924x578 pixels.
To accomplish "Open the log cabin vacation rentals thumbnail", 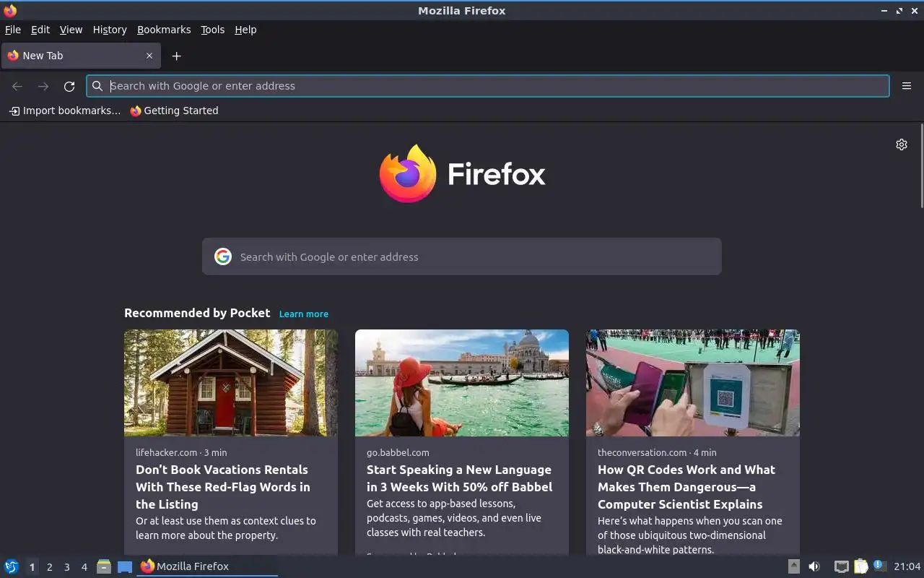I will tap(231, 383).
